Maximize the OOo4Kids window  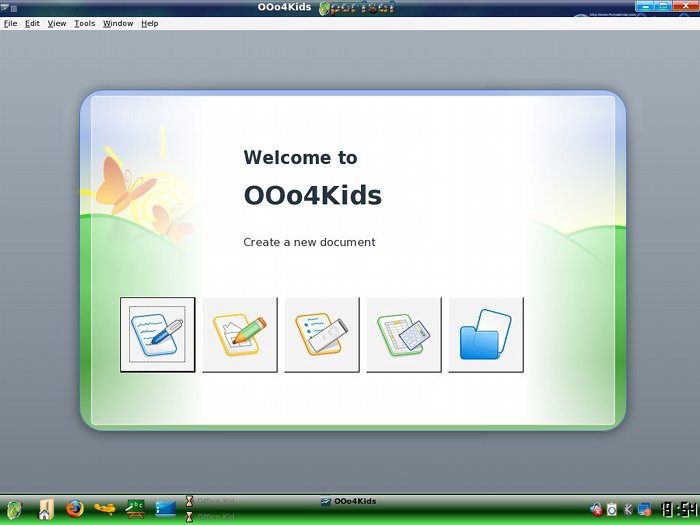tap(664, 6)
